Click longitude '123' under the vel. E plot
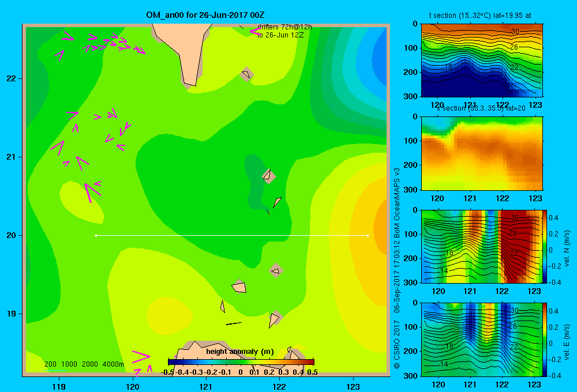 (x=534, y=385)
